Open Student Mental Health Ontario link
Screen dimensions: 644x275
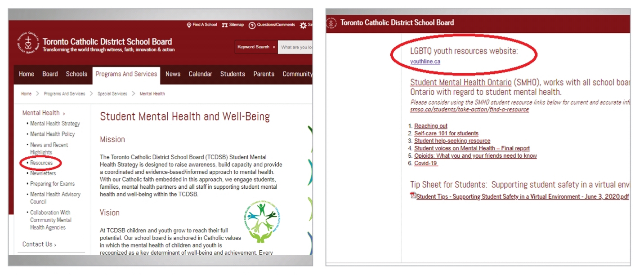point(461,83)
